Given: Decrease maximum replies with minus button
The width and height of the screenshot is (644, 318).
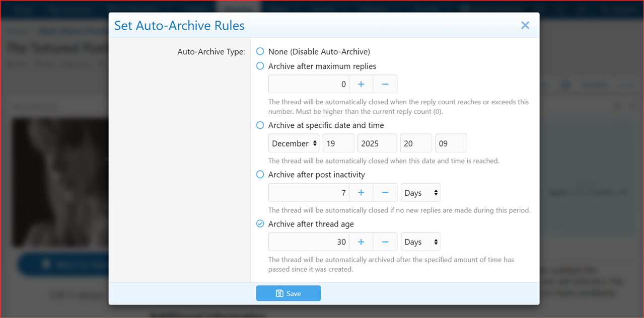Looking at the screenshot, I should point(385,84).
